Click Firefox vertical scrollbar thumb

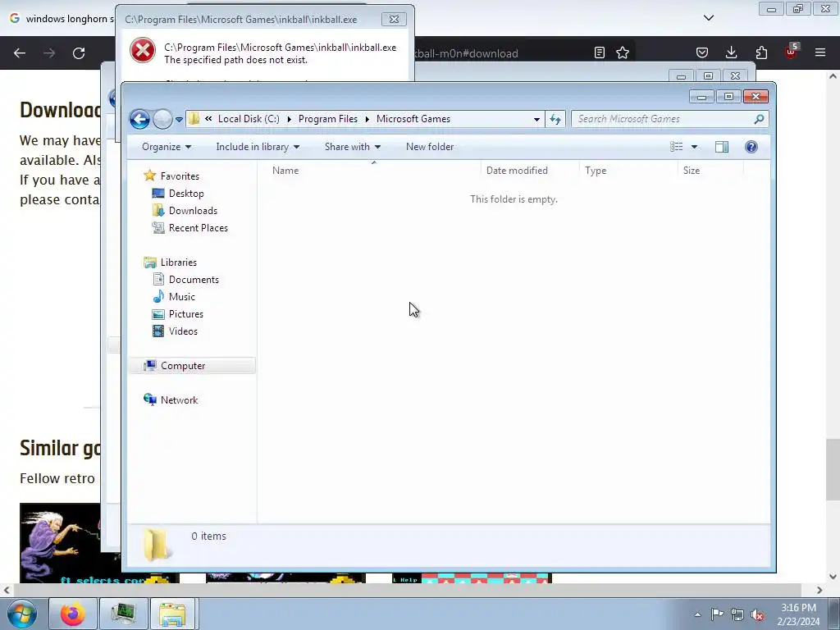[x=833, y=469]
